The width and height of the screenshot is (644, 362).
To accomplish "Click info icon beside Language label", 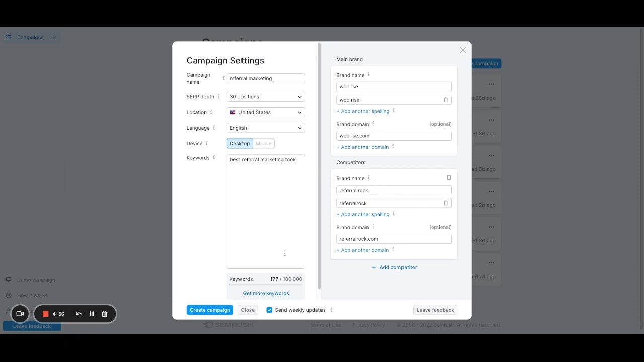I will coord(214,128).
